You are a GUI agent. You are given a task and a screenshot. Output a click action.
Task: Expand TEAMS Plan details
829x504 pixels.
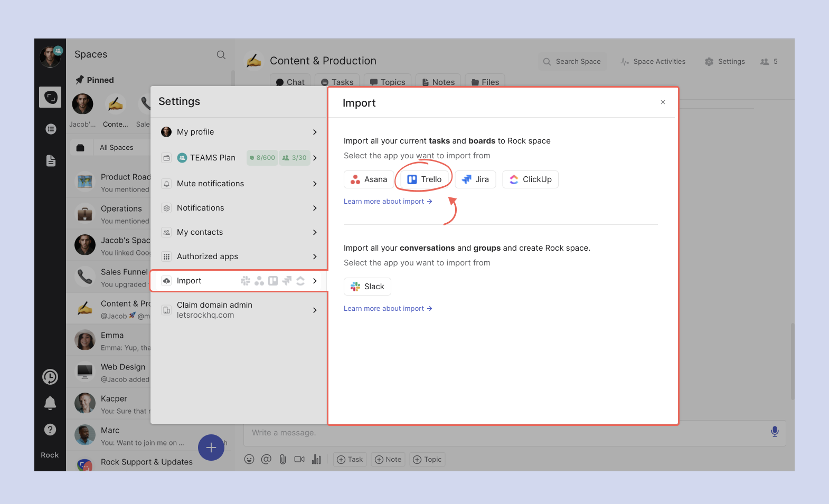239,158
